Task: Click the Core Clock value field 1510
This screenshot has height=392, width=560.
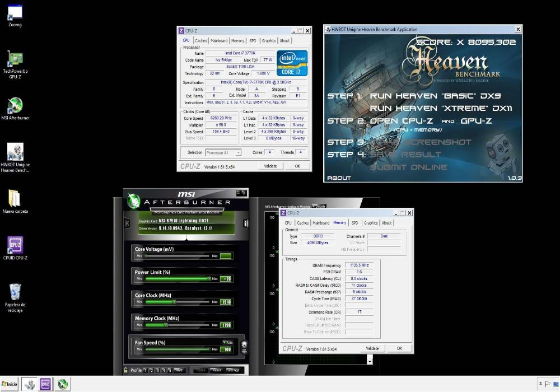Action: tap(226, 302)
